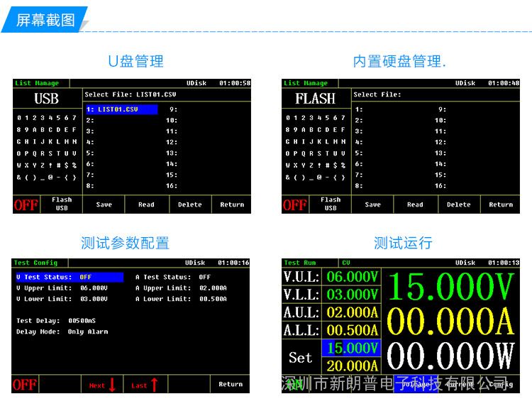Image resolution: width=532 pixels, height=416 pixels.
Task: Toggle red OFF indicator in FLASH screen
Action: (x=294, y=204)
